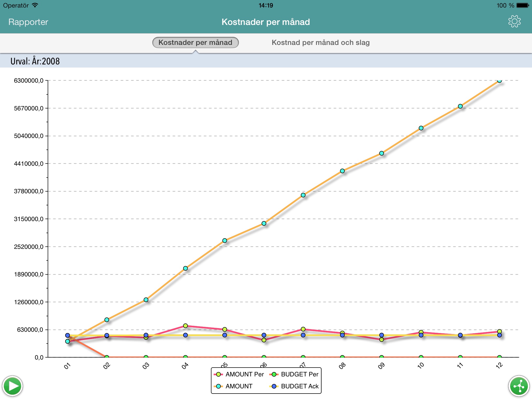Tap the cyan AMOUNT data point at month 04

pyautogui.click(x=185, y=268)
